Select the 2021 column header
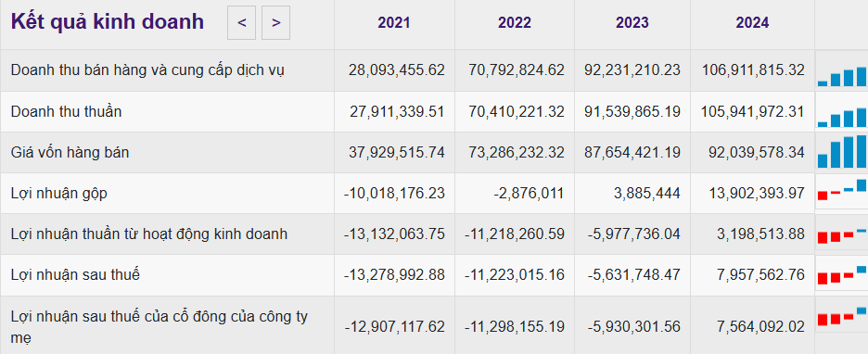This screenshot has height=354, width=868. point(394,22)
